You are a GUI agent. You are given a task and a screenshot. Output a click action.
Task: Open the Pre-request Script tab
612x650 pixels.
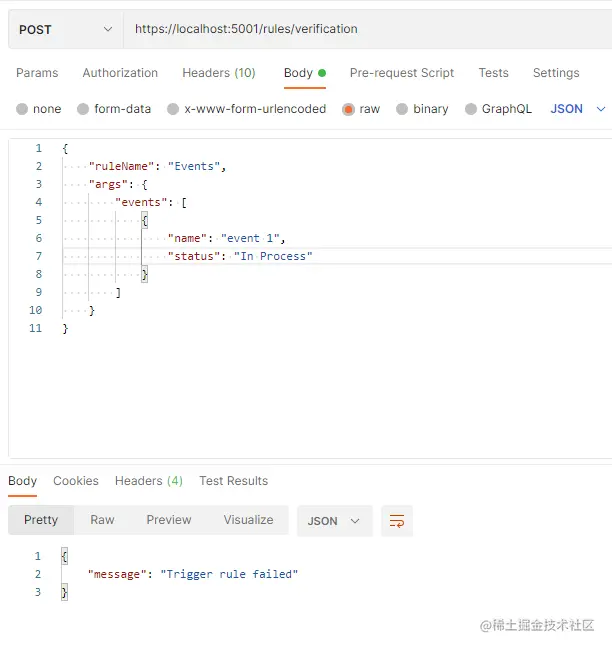point(402,73)
